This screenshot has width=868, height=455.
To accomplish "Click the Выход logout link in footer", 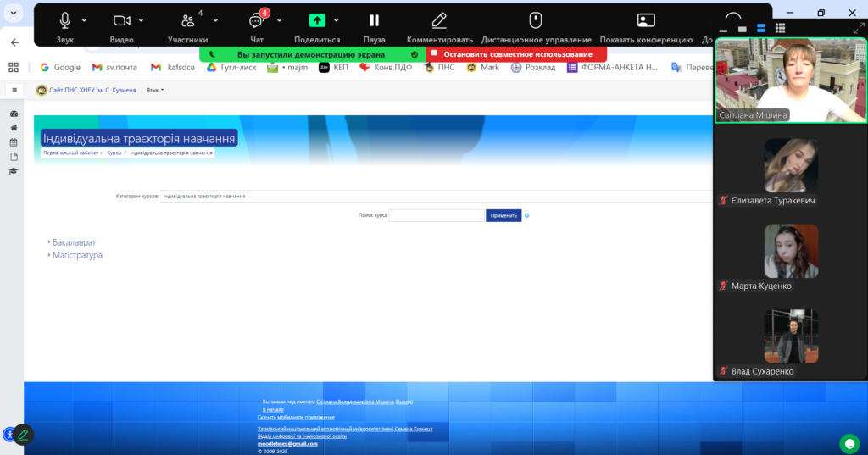I will click(404, 402).
